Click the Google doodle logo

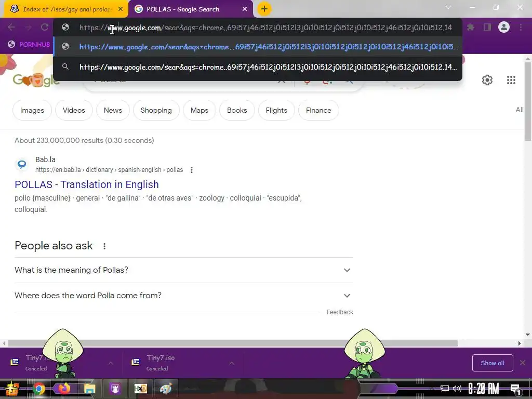36,80
